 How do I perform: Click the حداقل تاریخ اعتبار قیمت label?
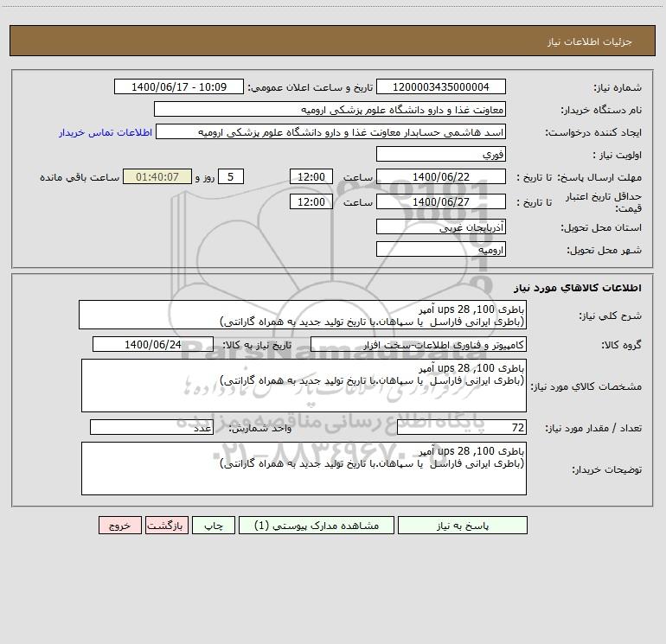[x=604, y=202]
